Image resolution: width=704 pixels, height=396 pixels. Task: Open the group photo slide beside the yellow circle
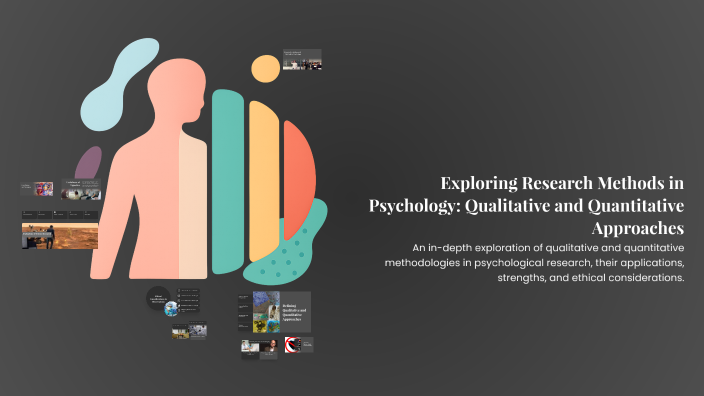click(x=302, y=59)
